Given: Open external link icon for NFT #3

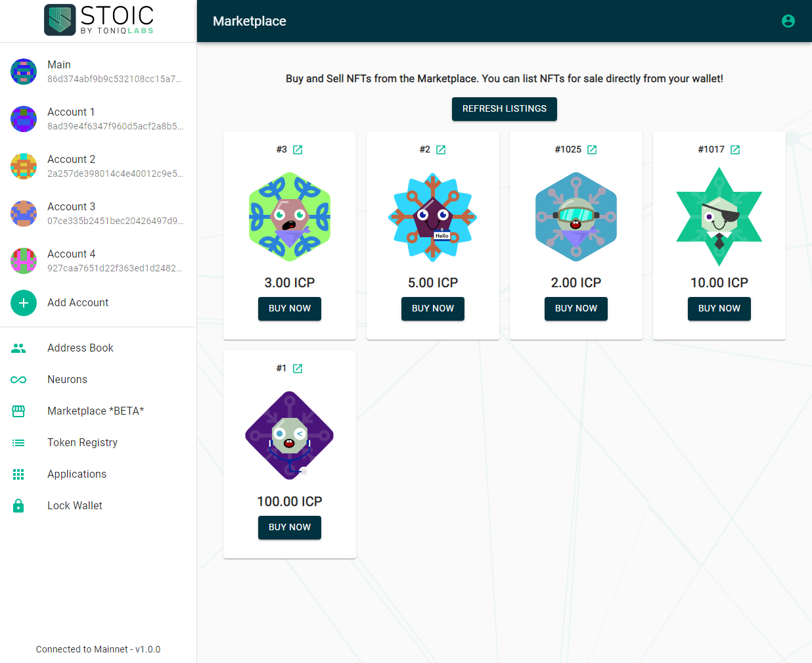Looking at the screenshot, I should click(298, 150).
